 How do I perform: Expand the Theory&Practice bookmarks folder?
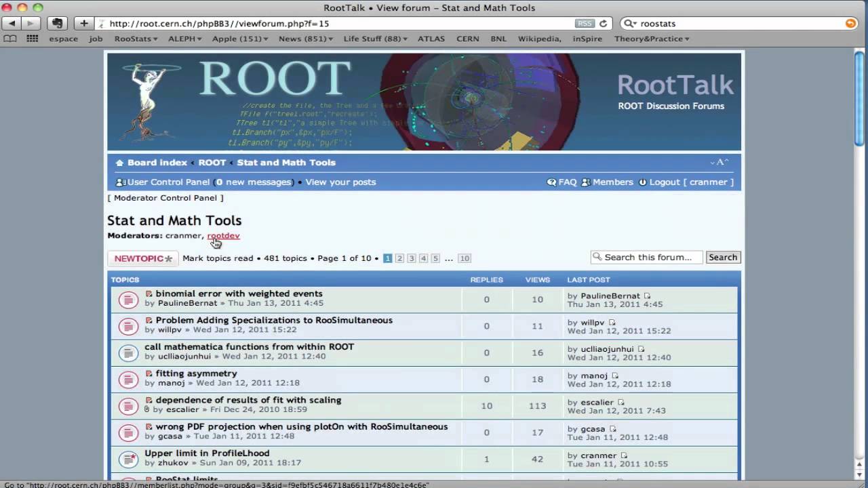652,39
